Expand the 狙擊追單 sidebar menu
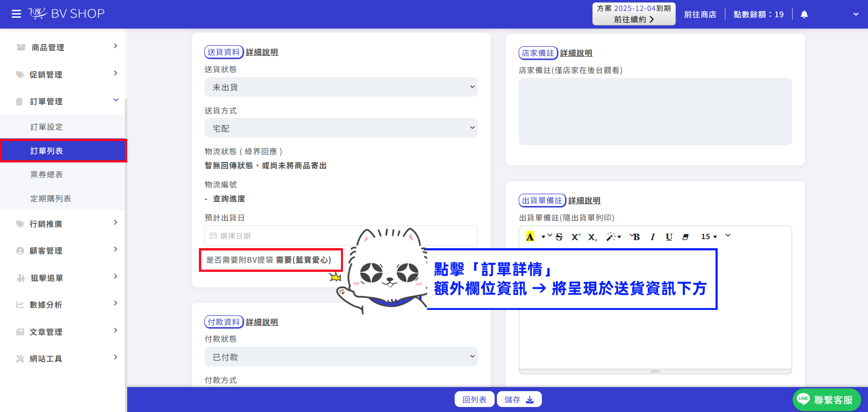Viewport: 868px width, 412px height. (63, 278)
